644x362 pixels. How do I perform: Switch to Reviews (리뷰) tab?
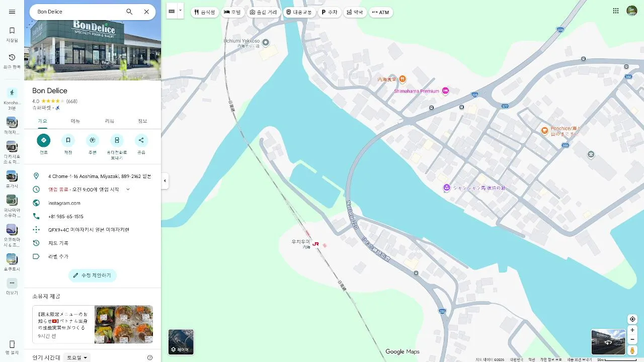tap(109, 121)
